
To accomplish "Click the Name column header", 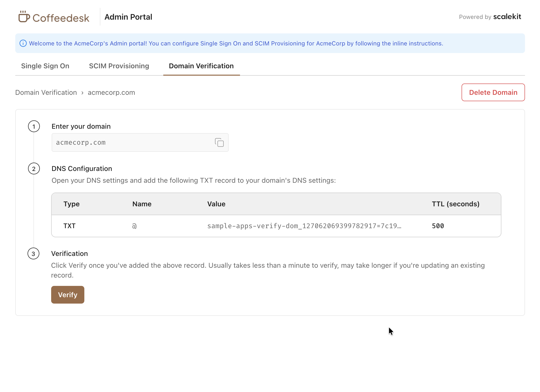I will tap(142, 204).
